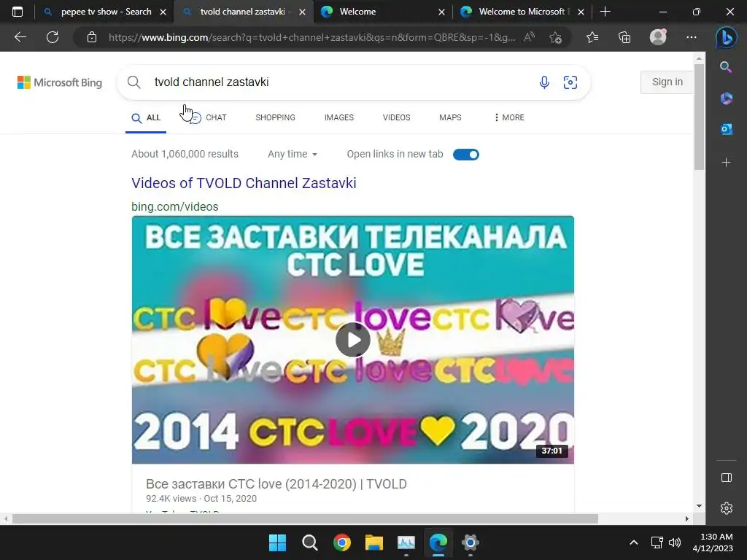Toggle Open links in new tab switch
This screenshot has width=747, height=560.
pos(466,155)
